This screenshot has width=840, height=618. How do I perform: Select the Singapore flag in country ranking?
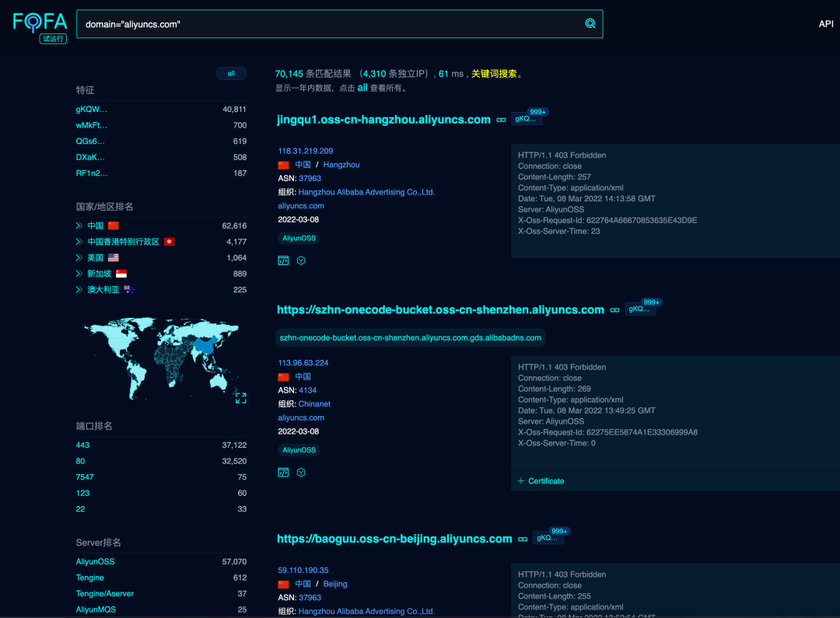(x=121, y=274)
